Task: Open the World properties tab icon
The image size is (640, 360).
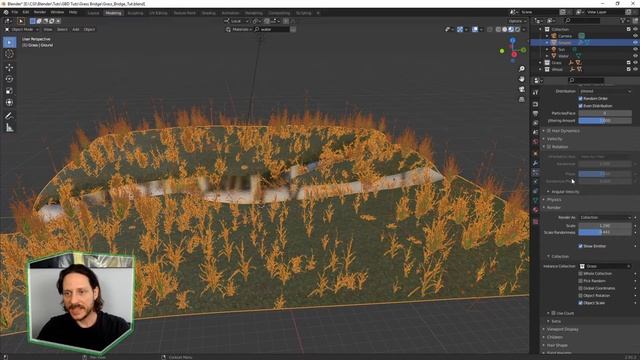Action: tap(536, 142)
